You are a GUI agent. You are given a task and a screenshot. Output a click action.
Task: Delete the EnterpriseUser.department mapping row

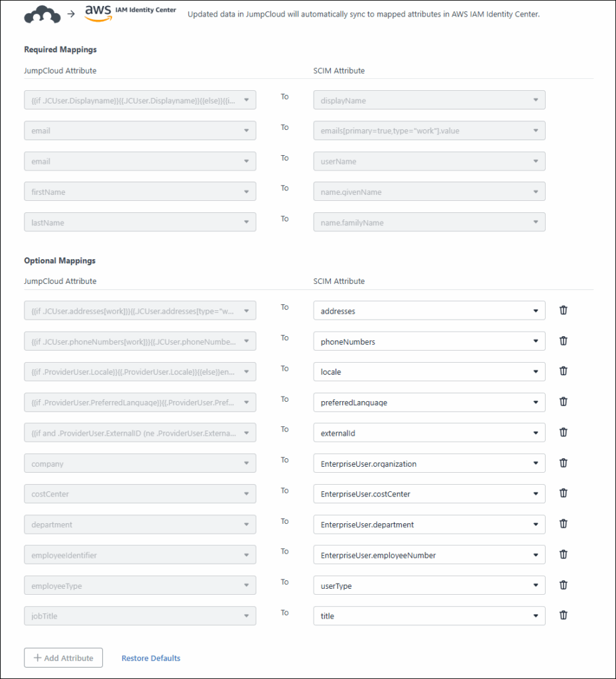tap(563, 524)
